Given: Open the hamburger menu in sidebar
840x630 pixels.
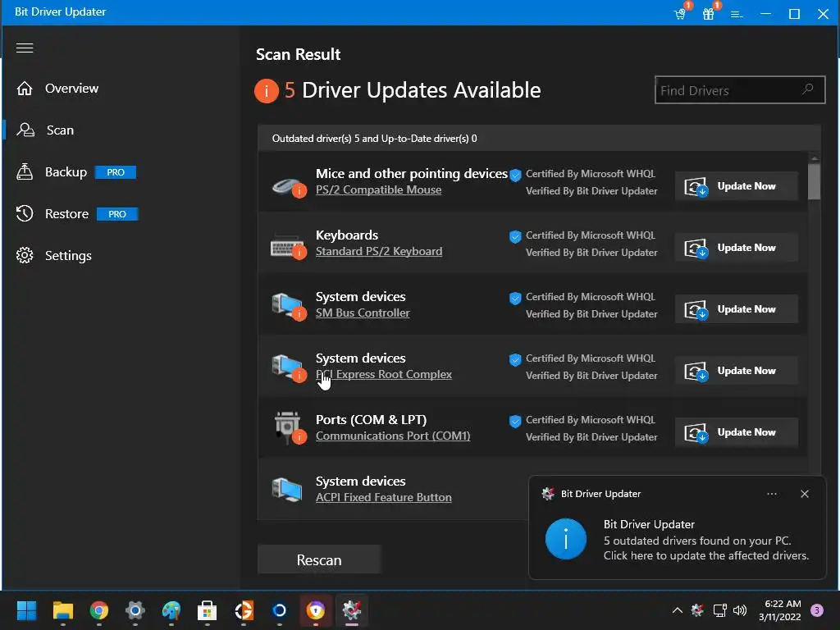Looking at the screenshot, I should pyautogui.click(x=25, y=48).
